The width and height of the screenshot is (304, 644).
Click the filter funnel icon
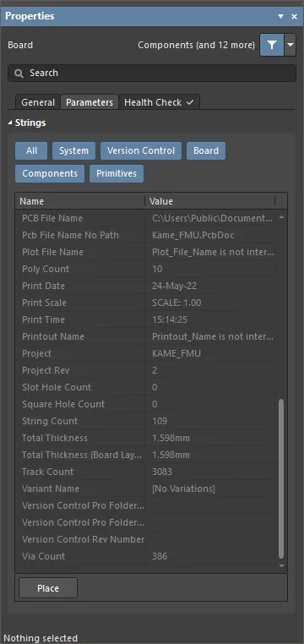(x=272, y=45)
